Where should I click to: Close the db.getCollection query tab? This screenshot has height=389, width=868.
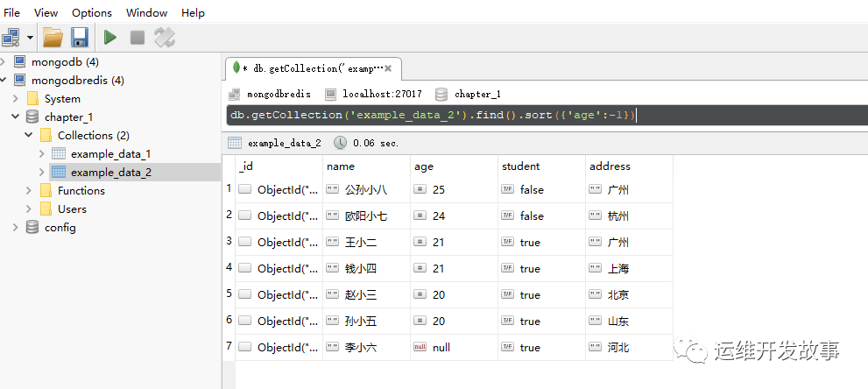tap(388, 68)
